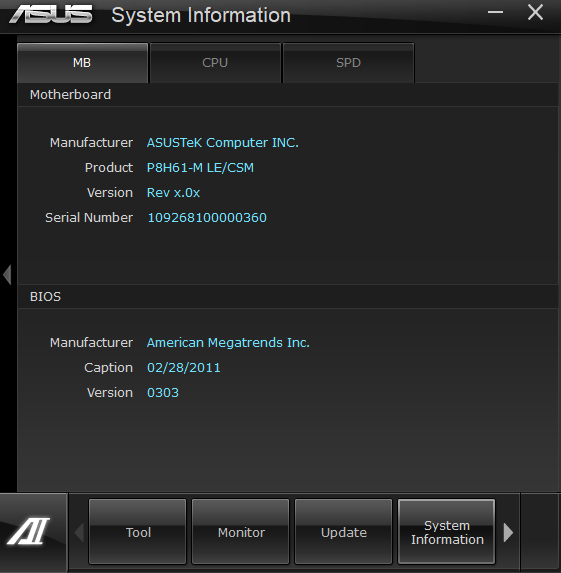
Task: Click the ASUS logo in title bar
Action: (50, 15)
